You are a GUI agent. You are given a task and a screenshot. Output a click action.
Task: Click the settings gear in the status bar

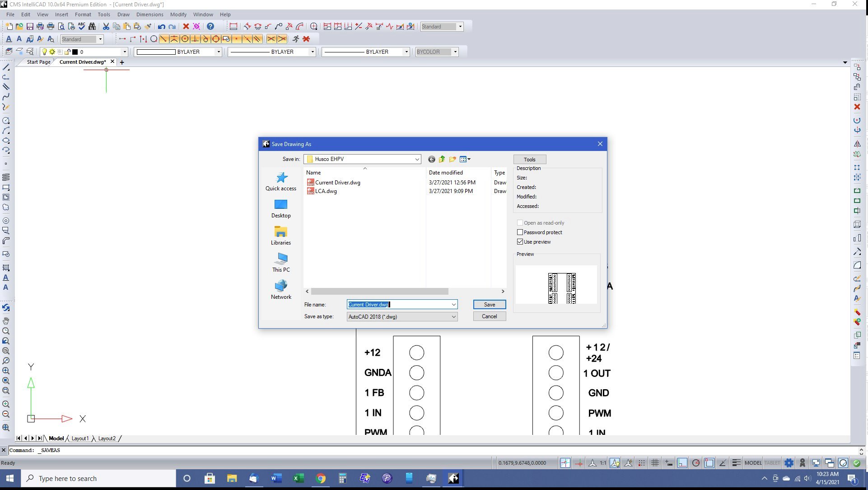789,463
